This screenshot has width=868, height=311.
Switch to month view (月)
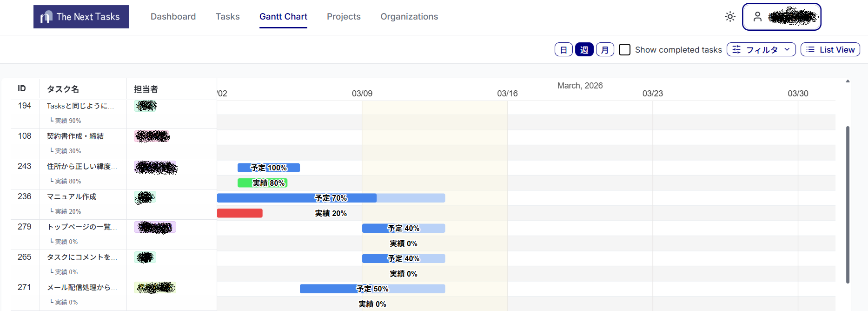[x=605, y=49]
